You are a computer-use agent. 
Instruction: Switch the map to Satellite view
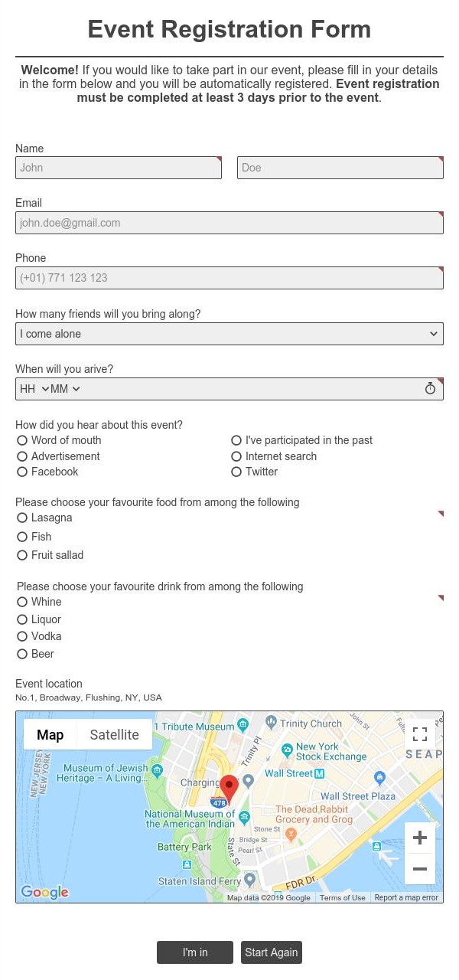tap(114, 735)
